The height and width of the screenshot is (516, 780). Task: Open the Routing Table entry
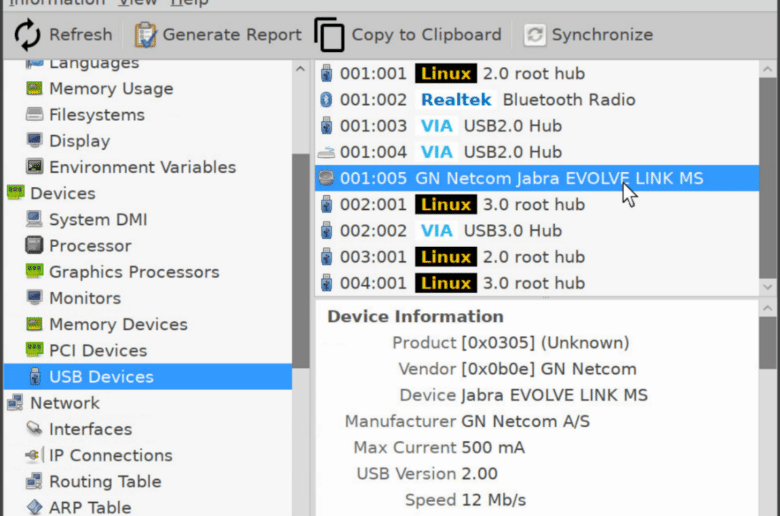105,481
